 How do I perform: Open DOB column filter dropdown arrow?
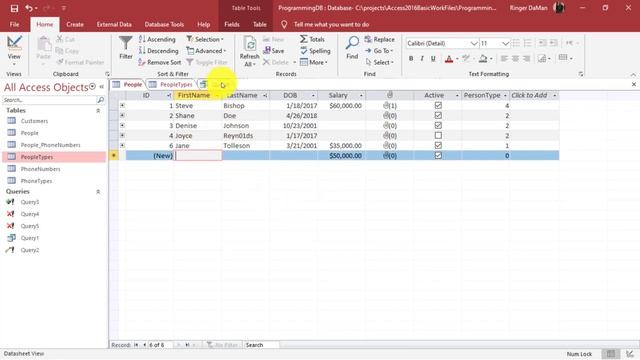(x=313, y=96)
